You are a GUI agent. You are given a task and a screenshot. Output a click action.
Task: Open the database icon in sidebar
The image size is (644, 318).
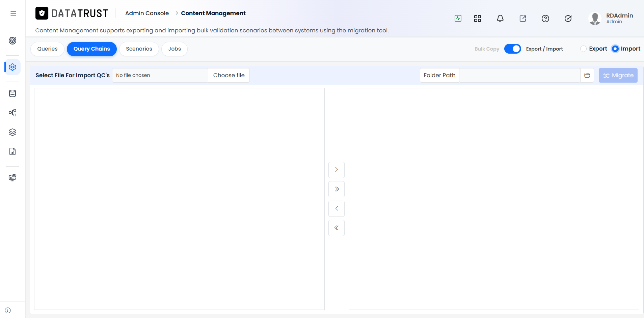12,93
